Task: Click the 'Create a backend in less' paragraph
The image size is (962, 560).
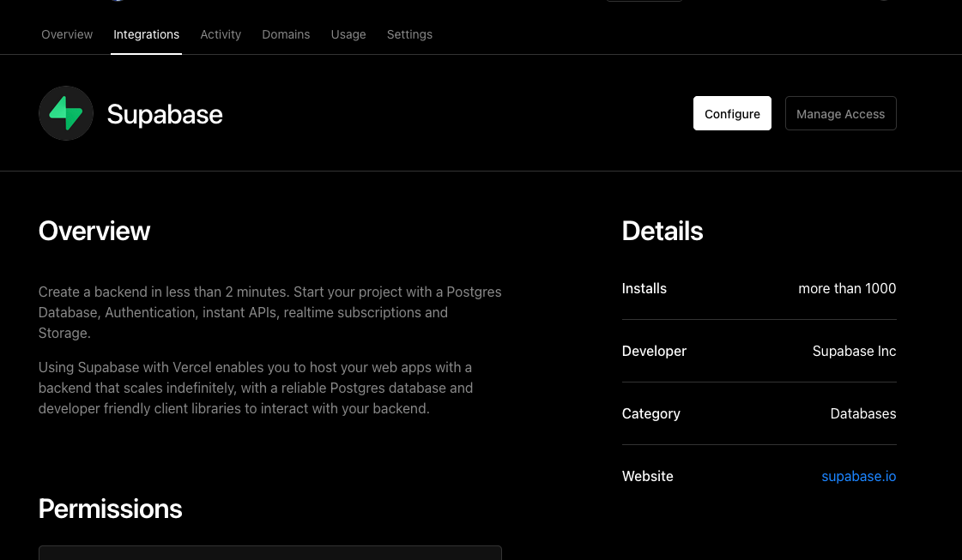Action: (270, 312)
